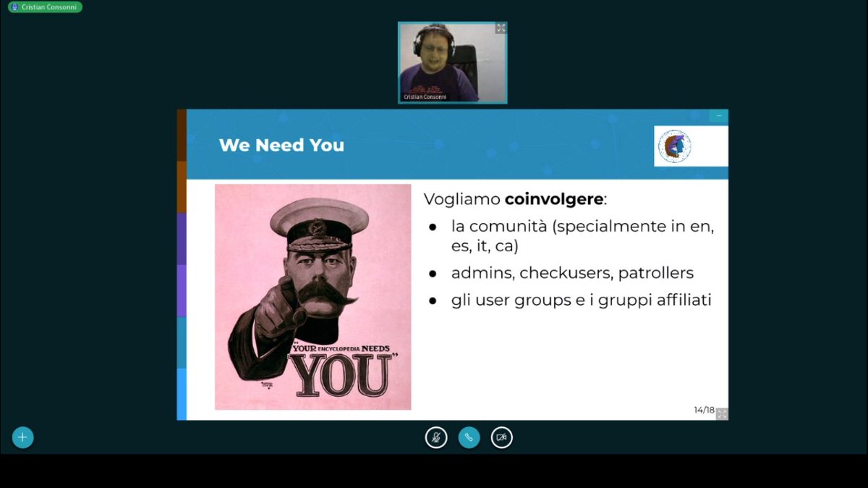Toggle the share webcam button
868x488 pixels.
click(501, 437)
